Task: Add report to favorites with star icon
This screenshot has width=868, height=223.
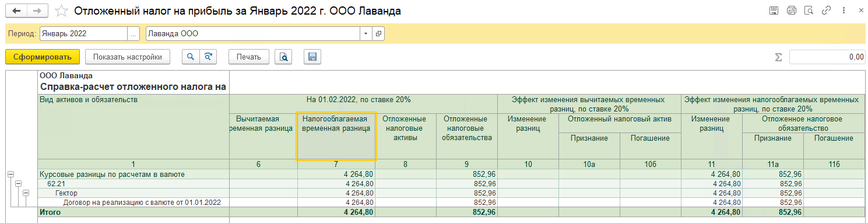Action: coord(61,11)
